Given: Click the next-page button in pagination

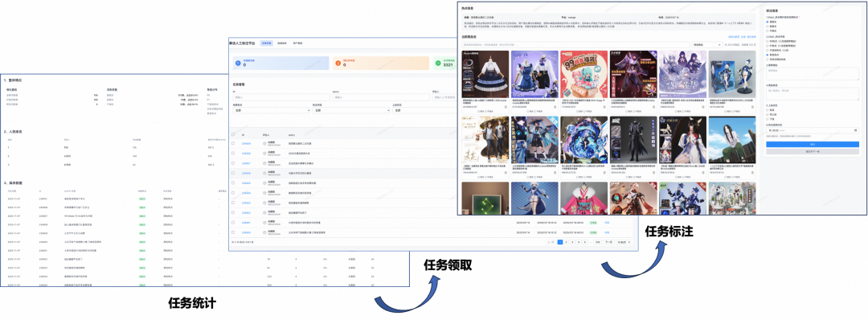Looking at the screenshot, I should [x=608, y=242].
